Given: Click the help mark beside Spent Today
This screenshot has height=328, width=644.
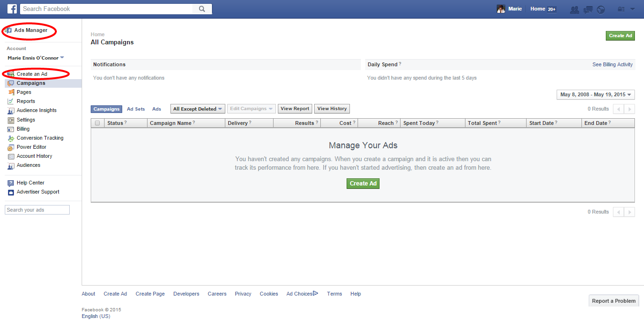Looking at the screenshot, I should (437, 123).
